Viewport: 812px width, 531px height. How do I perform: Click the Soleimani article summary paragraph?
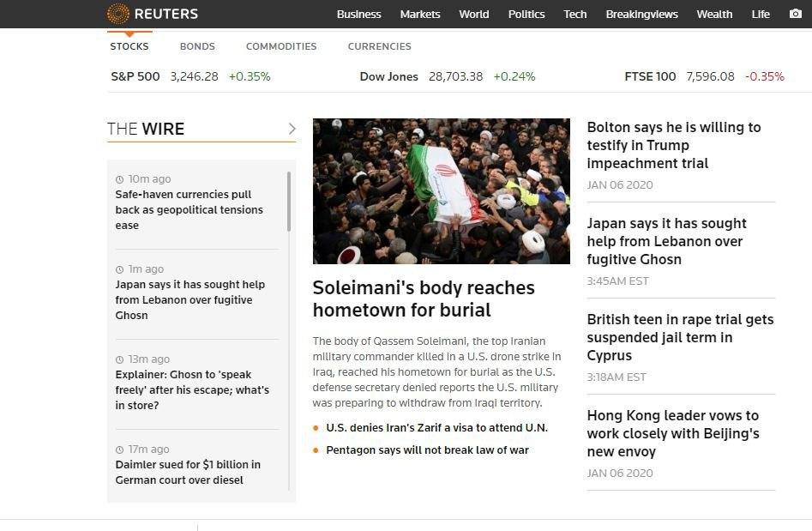(436, 372)
